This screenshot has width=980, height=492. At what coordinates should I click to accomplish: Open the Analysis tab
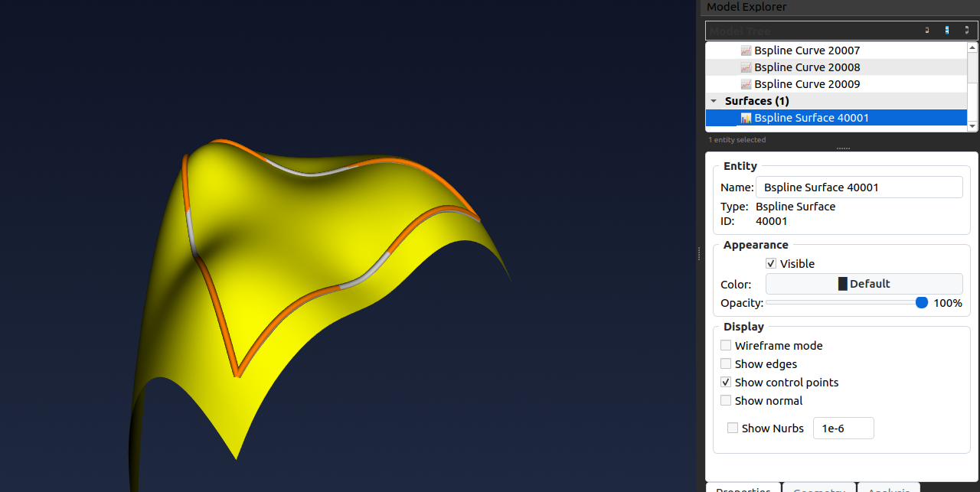click(x=888, y=489)
